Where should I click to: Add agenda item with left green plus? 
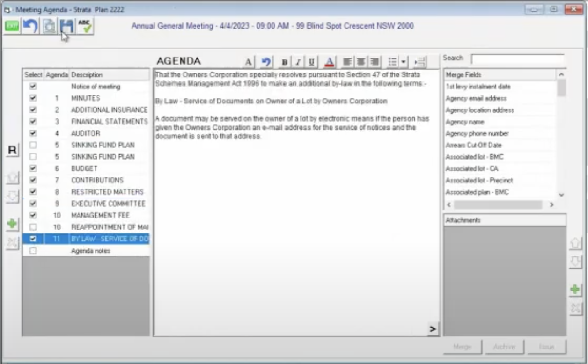click(13, 224)
